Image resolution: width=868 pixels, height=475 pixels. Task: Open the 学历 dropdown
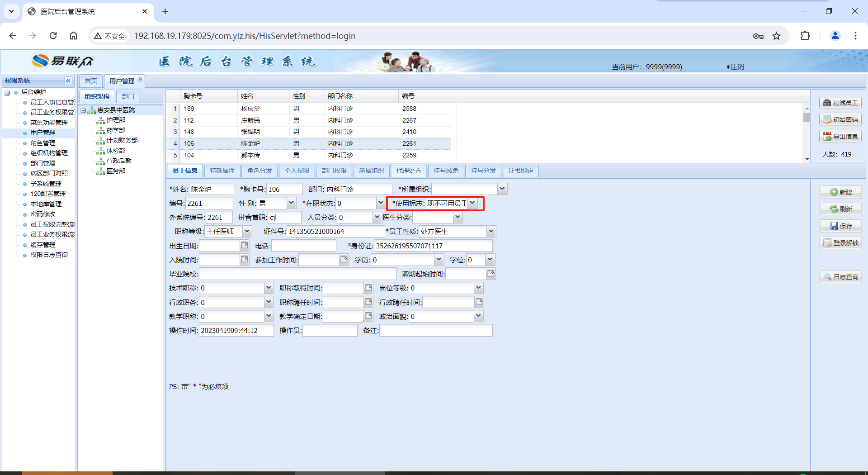[x=439, y=260]
